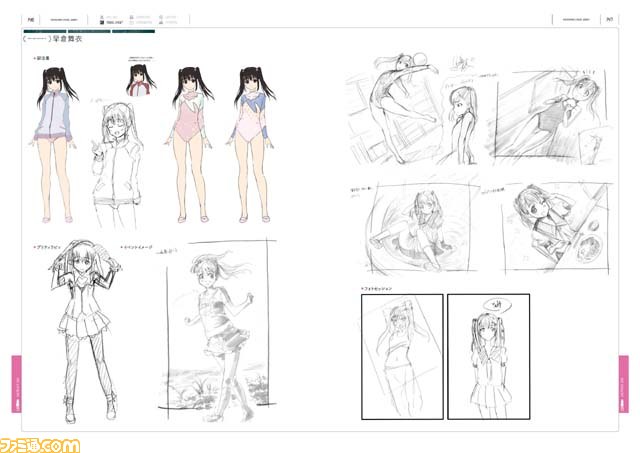Click the フォトセッション label
Screen dimensions: 640x453
376,289
